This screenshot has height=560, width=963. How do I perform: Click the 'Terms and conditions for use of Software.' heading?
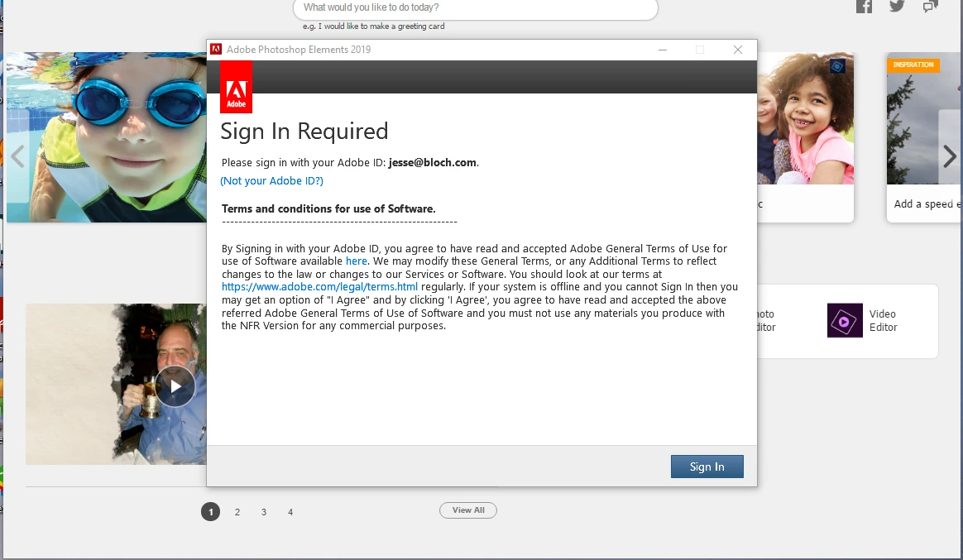coord(328,208)
